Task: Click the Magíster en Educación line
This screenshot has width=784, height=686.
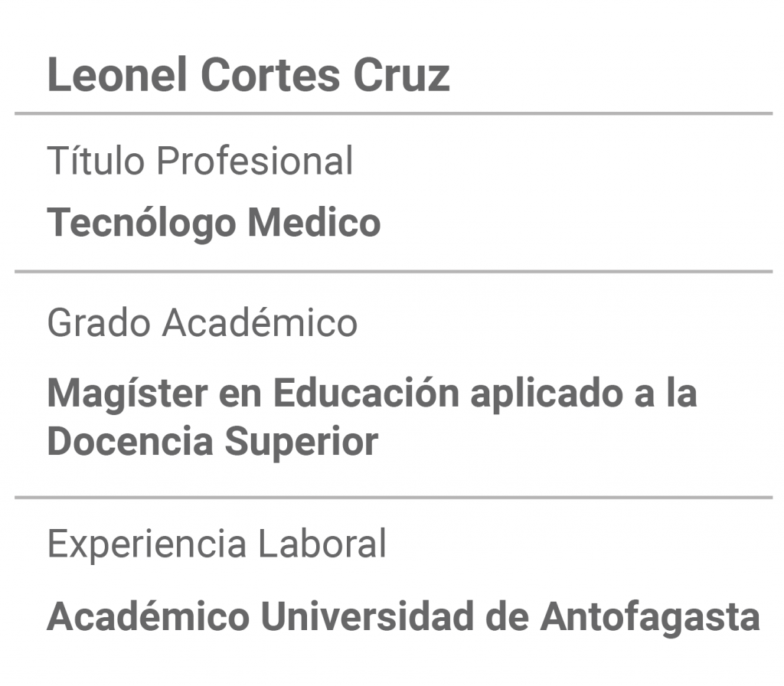Action: coord(372,395)
